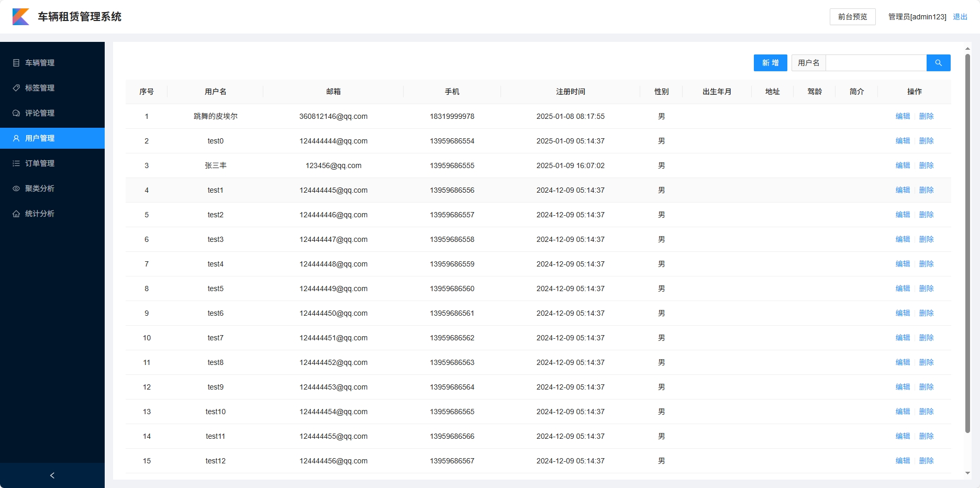Screen dimensions: 980x488
Task: Edit user test0
Action: [903, 141]
